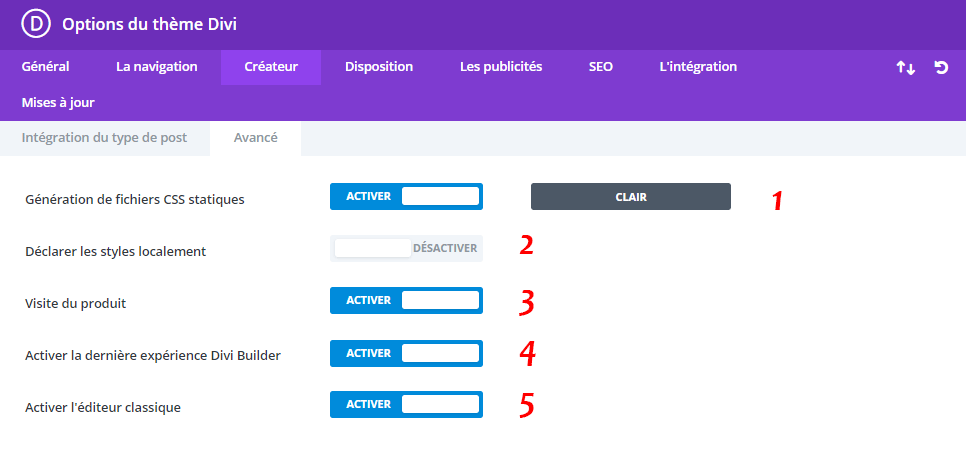Image resolution: width=966 pixels, height=451 pixels.
Task: Toggle Activer l'éditeur classique switch
Action: click(406, 404)
